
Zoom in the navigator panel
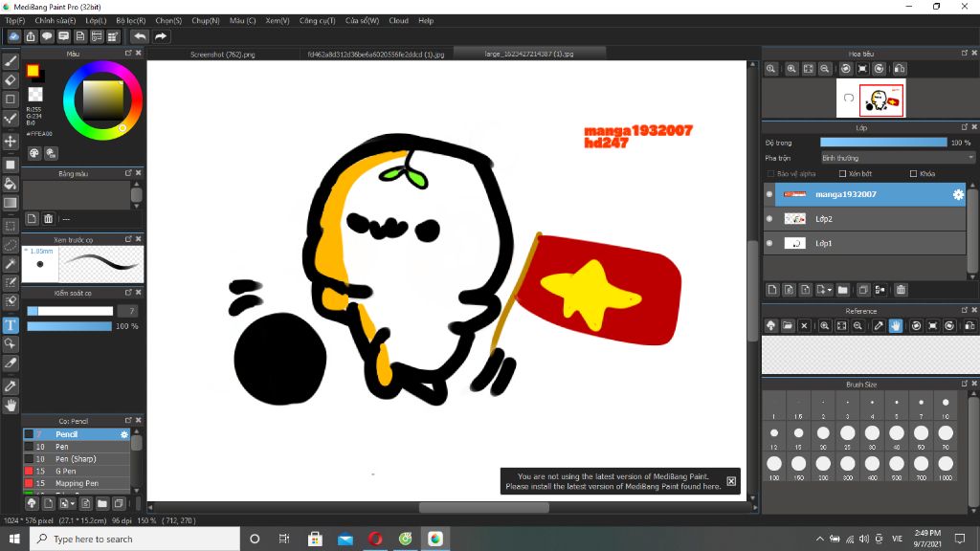click(791, 69)
